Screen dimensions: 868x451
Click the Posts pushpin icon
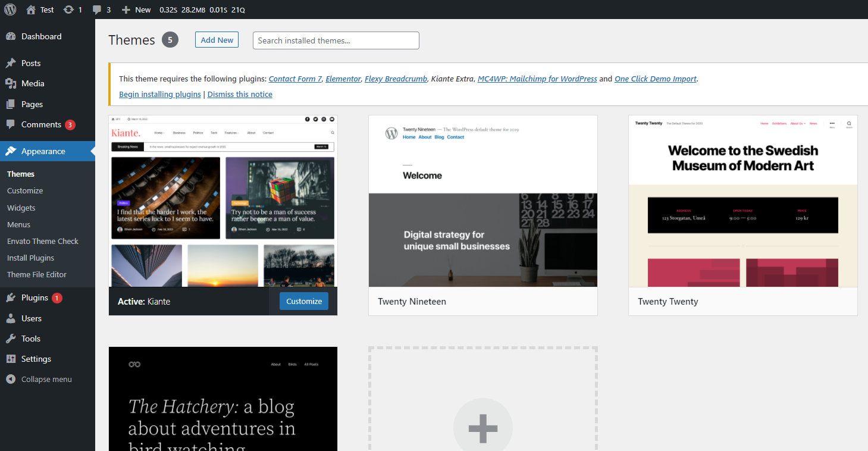(11, 63)
